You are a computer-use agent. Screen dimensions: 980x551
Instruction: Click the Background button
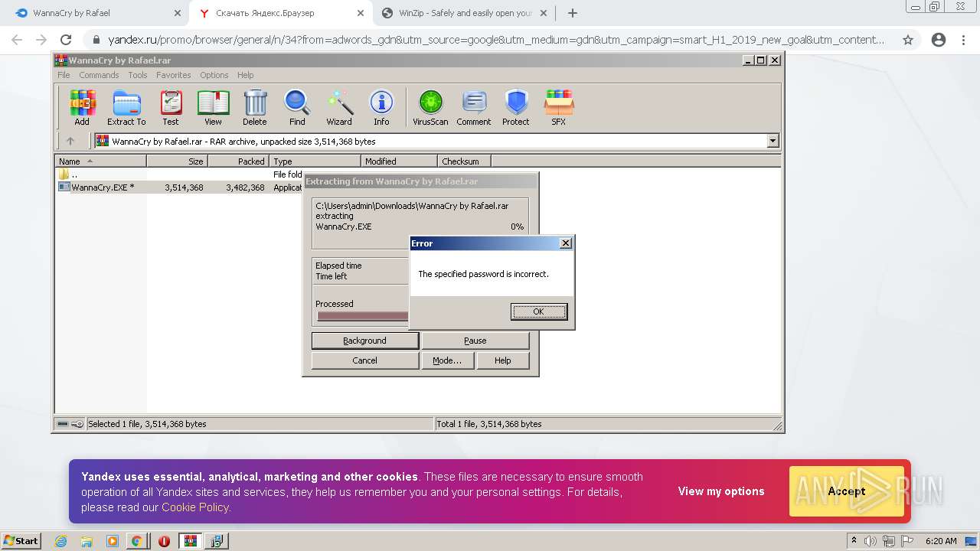coord(364,341)
